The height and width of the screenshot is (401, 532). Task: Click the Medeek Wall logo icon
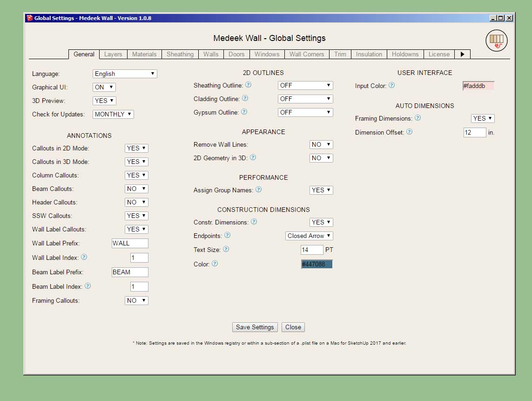point(496,41)
